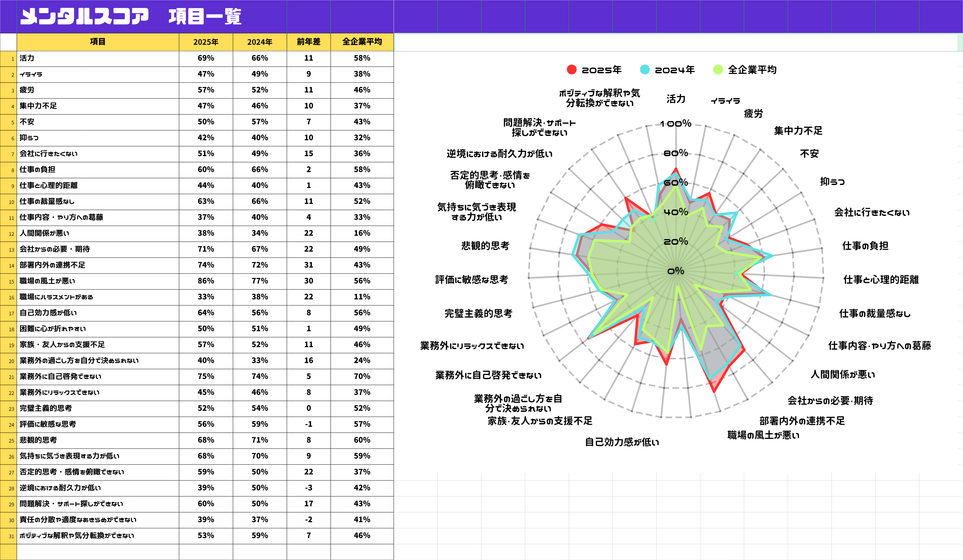Click the 0% radar center label
This screenshot has height=560, width=963.
[676, 271]
